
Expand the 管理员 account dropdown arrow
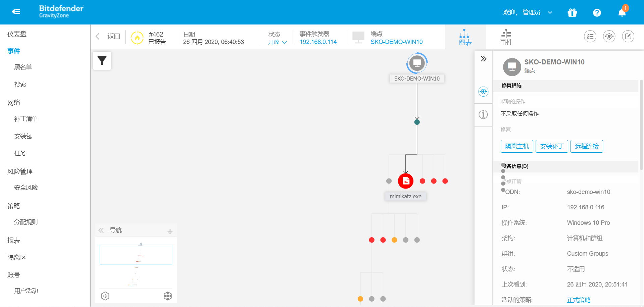[550, 12]
